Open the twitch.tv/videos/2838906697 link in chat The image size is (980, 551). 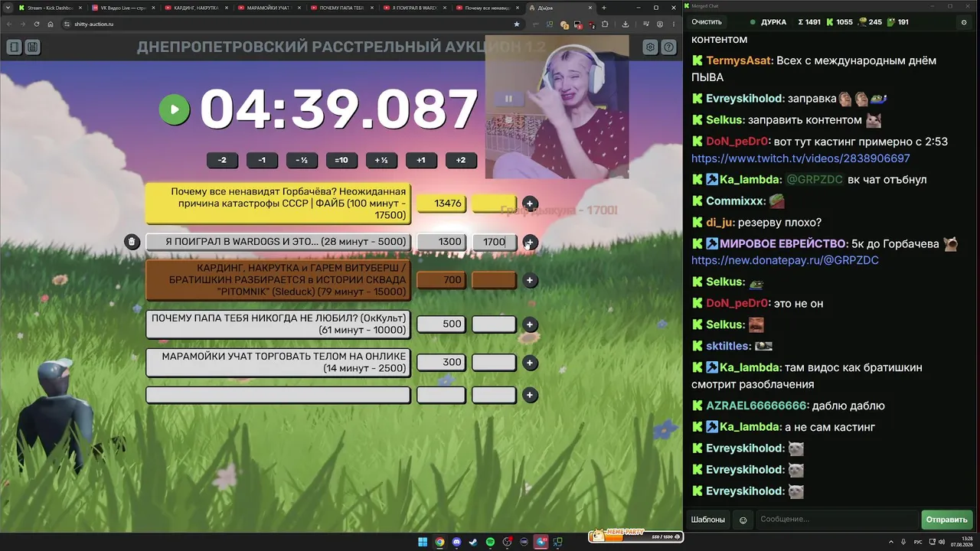800,158
